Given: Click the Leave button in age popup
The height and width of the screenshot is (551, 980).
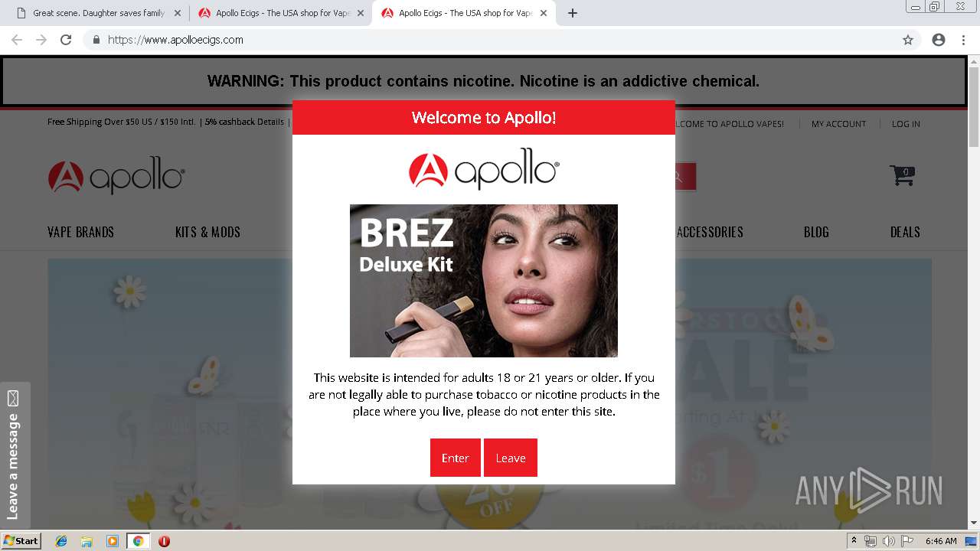Looking at the screenshot, I should pyautogui.click(x=511, y=458).
